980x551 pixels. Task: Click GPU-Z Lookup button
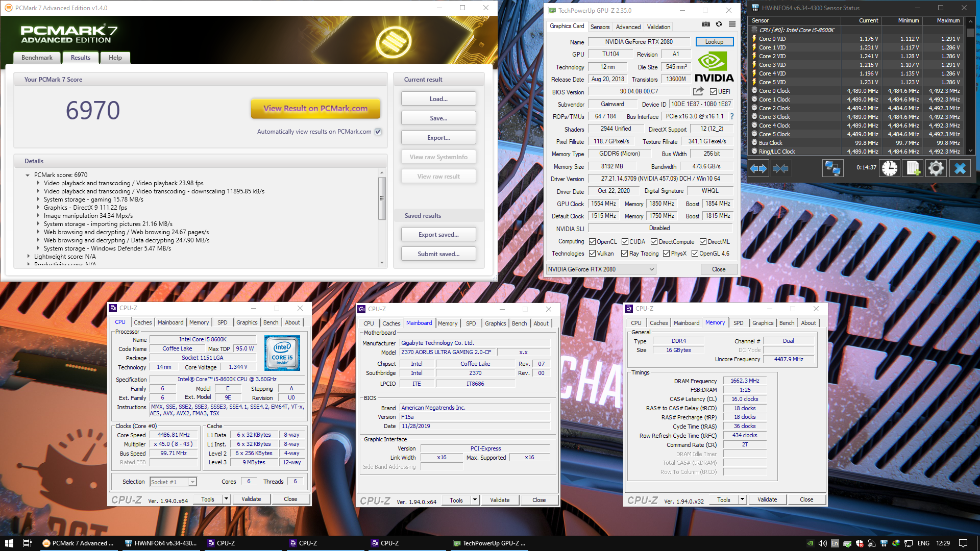pyautogui.click(x=714, y=42)
